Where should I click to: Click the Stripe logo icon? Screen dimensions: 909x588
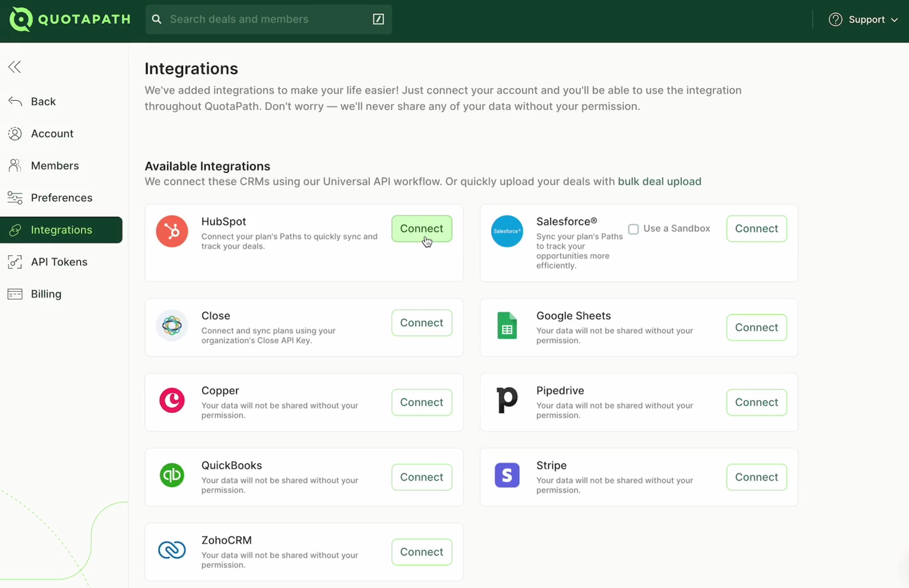(507, 475)
